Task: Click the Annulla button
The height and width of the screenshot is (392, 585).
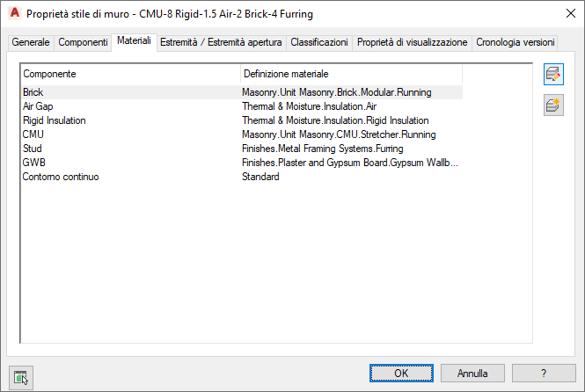Action: coord(472,374)
